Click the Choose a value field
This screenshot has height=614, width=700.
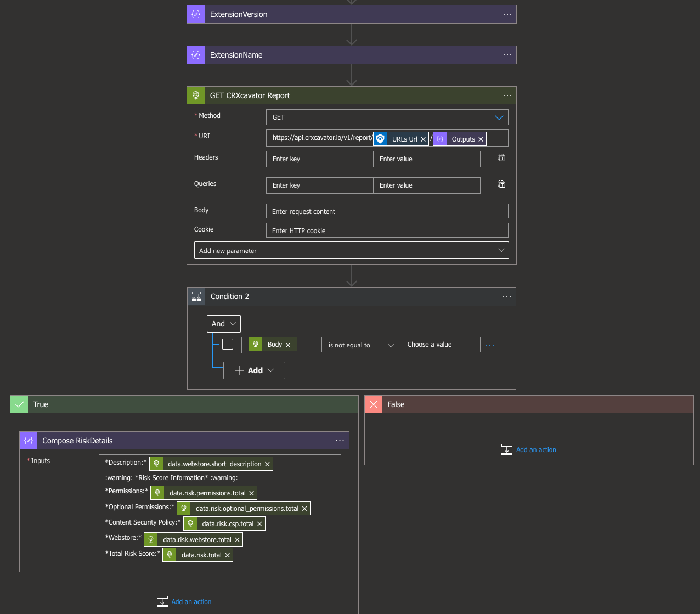tap(441, 345)
